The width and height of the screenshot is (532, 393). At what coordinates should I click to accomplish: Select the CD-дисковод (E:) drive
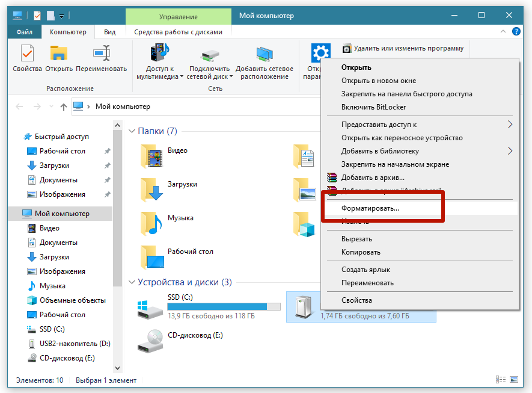pos(180,341)
